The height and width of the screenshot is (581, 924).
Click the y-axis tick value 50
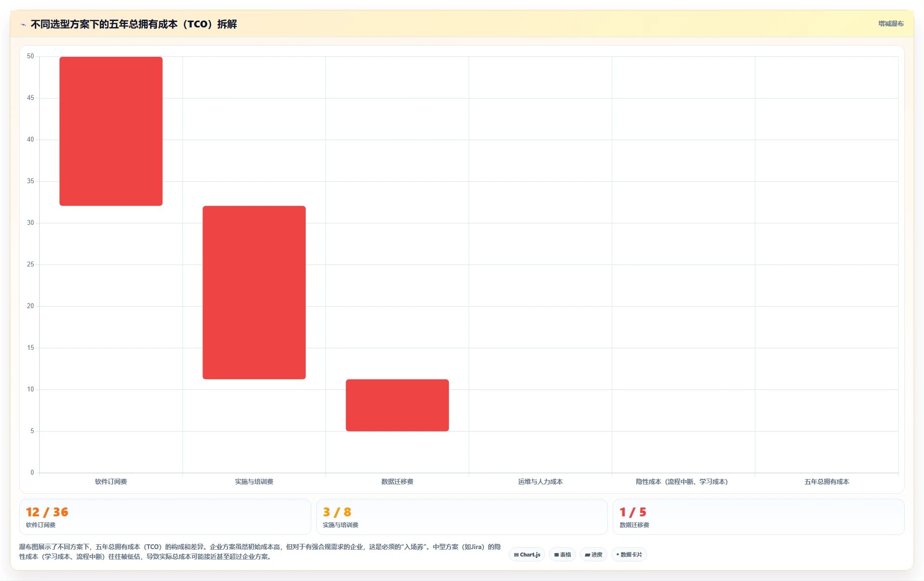(30, 56)
